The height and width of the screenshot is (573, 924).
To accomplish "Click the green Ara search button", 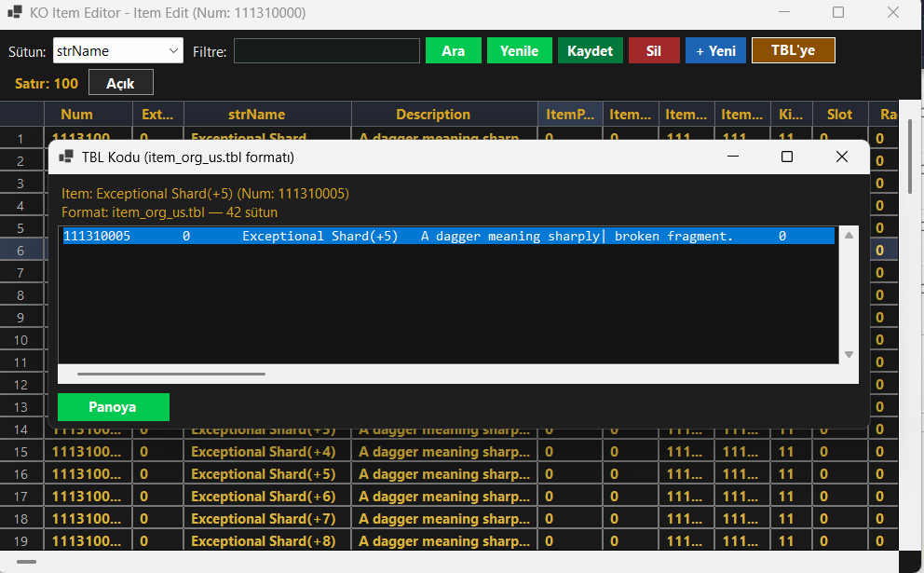I will pos(454,50).
